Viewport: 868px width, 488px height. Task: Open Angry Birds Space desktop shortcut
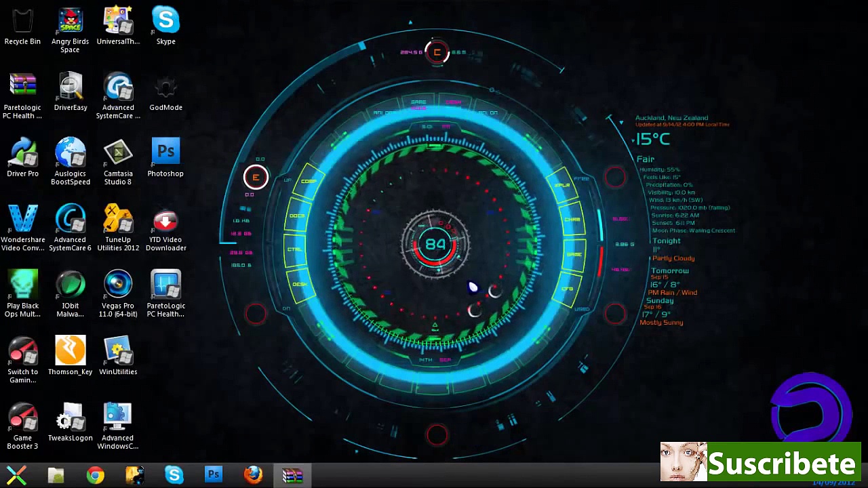70,22
